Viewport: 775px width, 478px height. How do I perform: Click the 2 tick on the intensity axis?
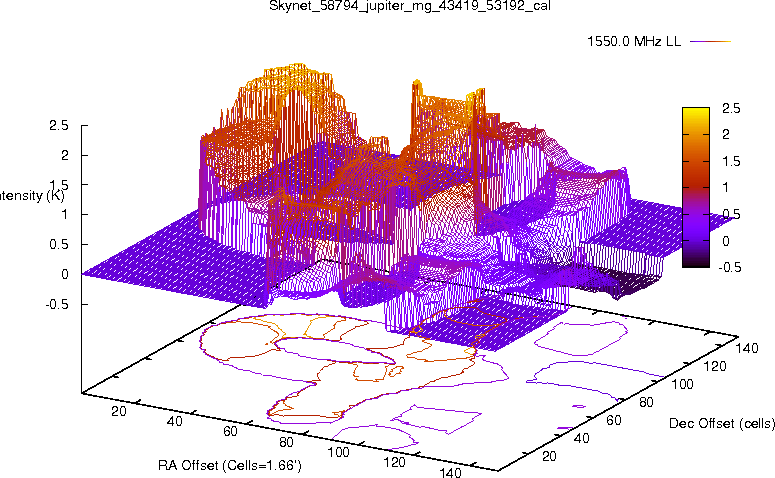click(x=65, y=155)
